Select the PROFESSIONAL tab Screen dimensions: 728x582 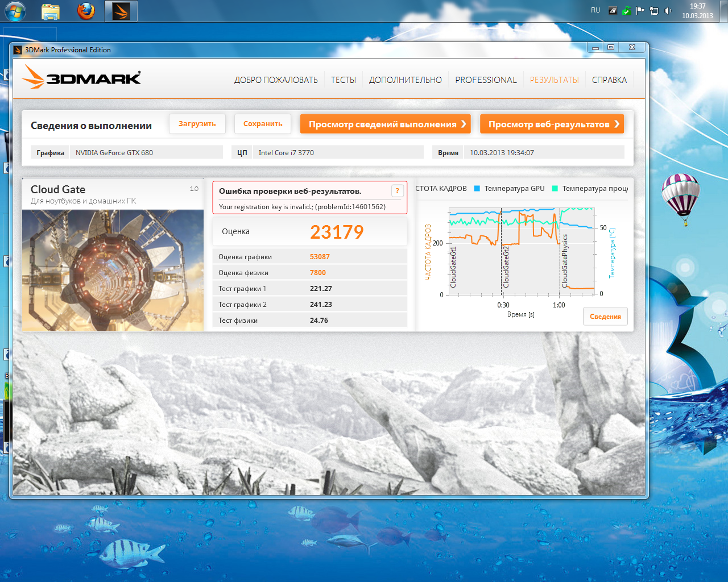point(486,80)
